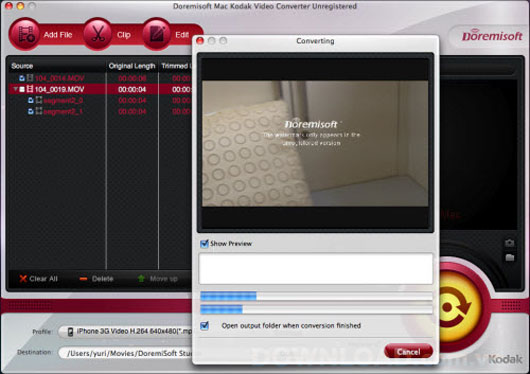This screenshot has width=530, height=374.
Task: Close the Converting dialog with red button
Action: (x=200, y=41)
